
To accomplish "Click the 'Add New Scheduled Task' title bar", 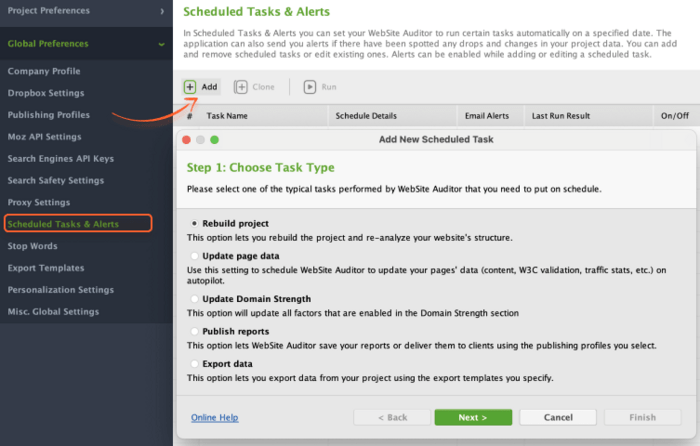I will [436, 139].
